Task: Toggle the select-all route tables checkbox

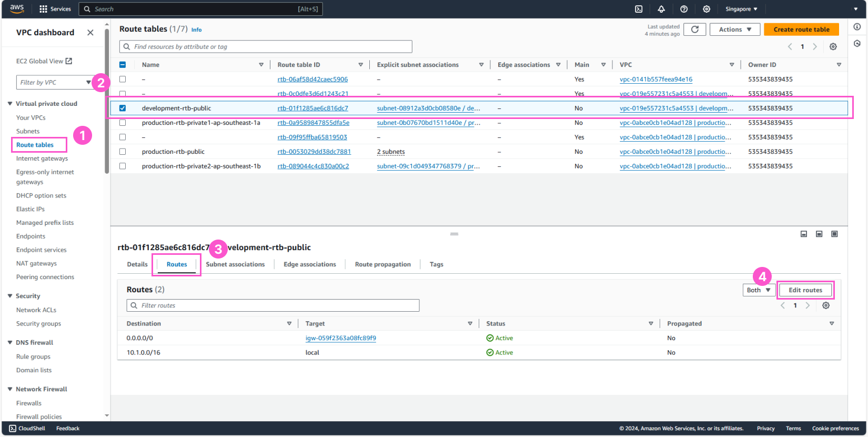Action: (123, 65)
